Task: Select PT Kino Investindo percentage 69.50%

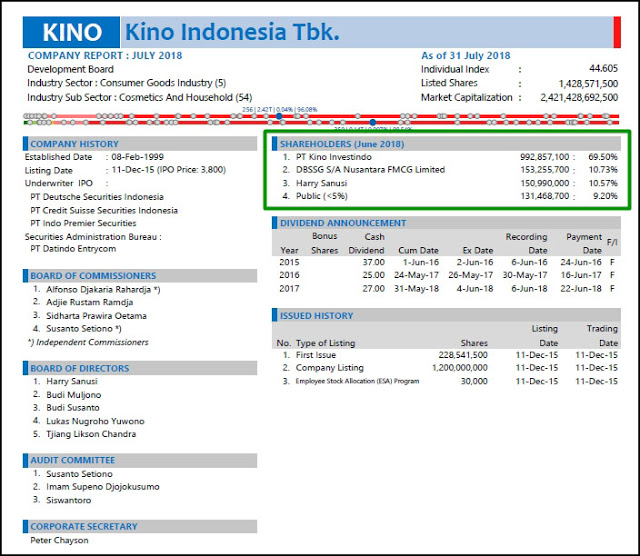Action: click(603, 157)
